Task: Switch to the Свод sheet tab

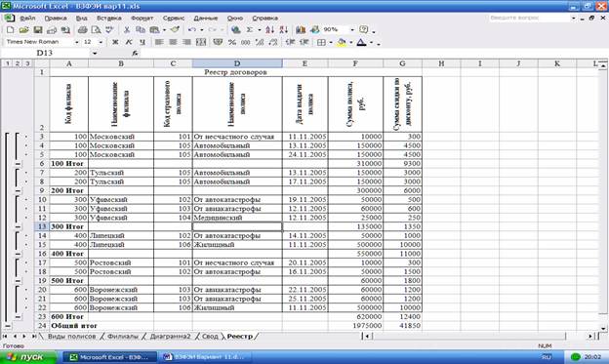Action: (210, 337)
